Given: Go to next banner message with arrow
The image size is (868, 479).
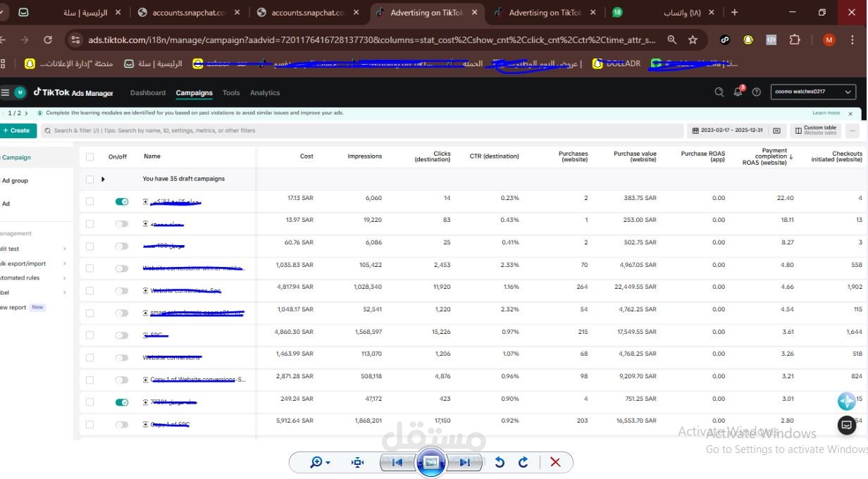Looking at the screenshot, I should (26, 113).
